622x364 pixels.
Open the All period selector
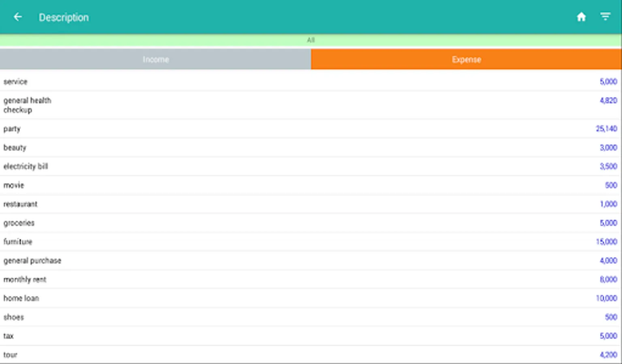click(311, 40)
